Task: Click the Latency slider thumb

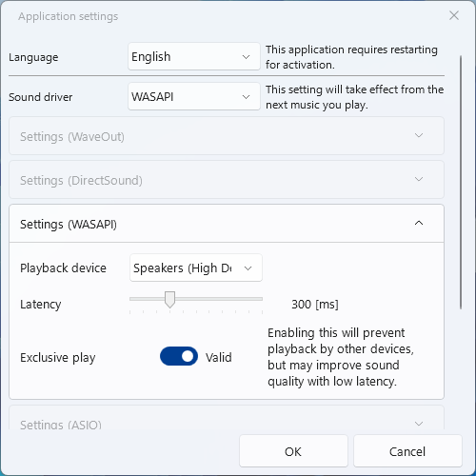Action: coord(169,299)
